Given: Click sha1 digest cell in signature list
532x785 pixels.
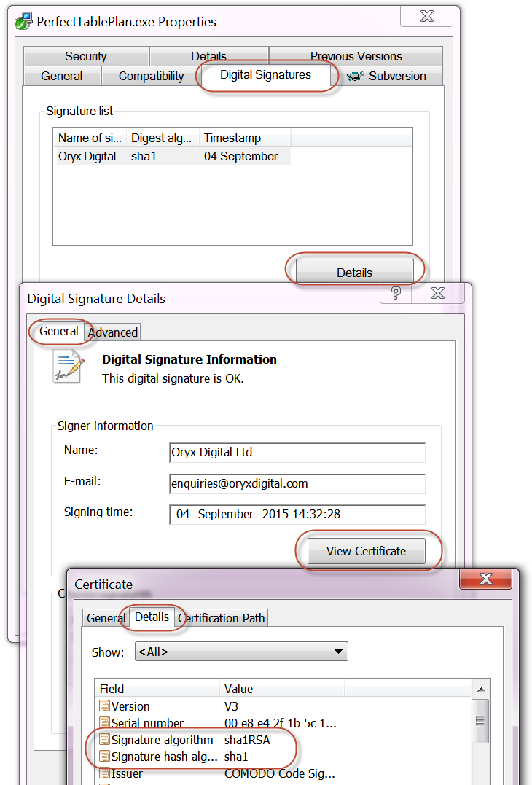Looking at the screenshot, I should (144, 156).
